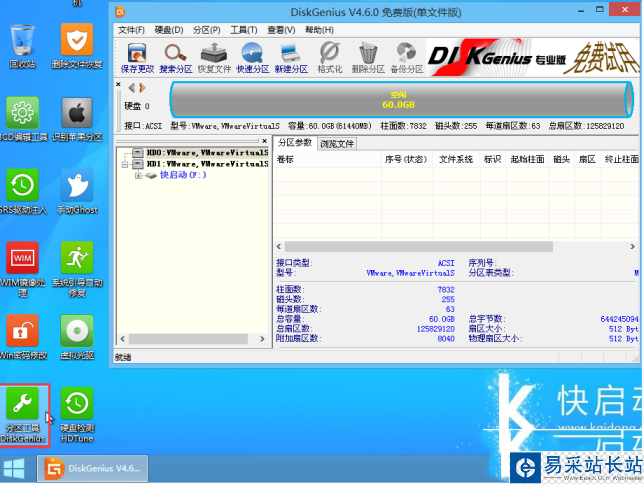Open the 文件(F) menu
This screenshot has width=644, height=484.
coord(131,30)
